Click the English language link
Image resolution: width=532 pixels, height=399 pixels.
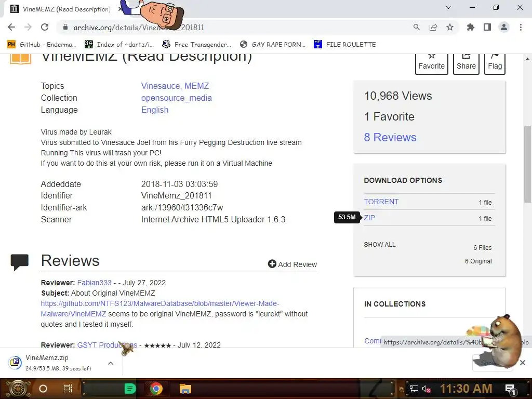pyautogui.click(x=155, y=110)
